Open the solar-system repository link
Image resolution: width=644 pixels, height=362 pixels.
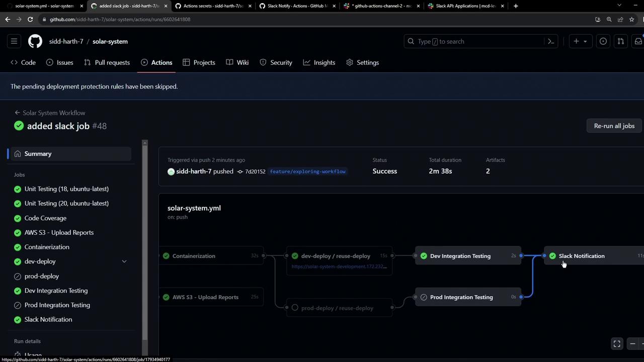[x=110, y=41]
